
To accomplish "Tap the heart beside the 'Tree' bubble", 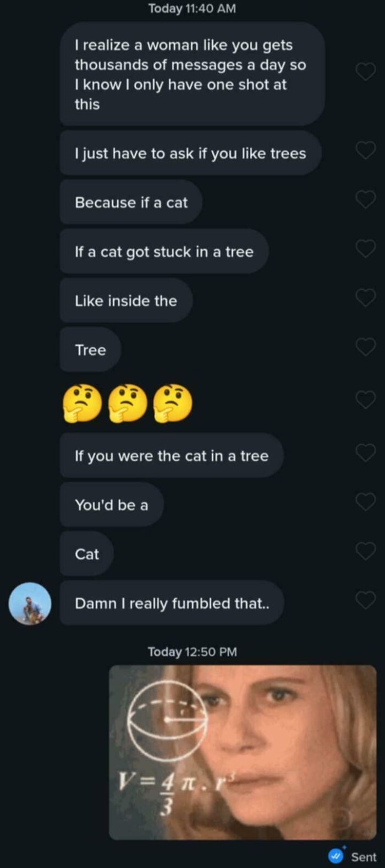I will 366,346.
